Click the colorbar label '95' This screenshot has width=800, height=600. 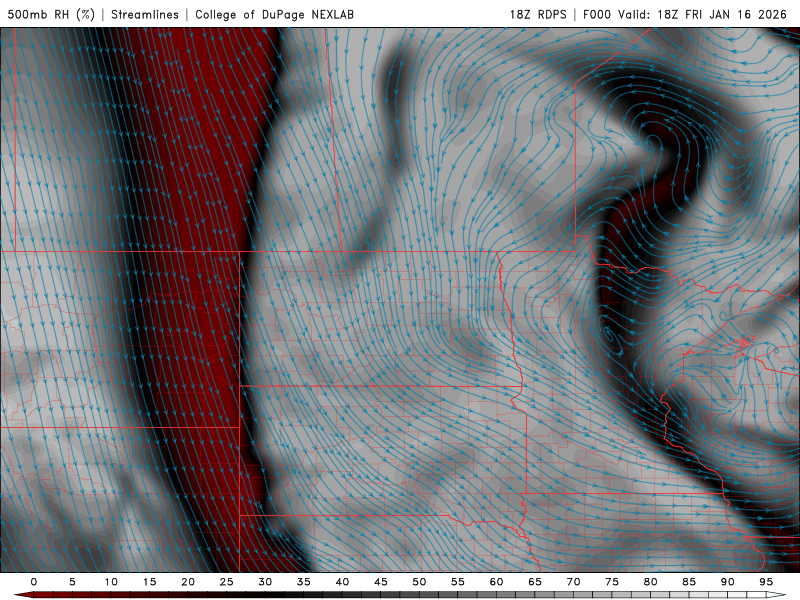coord(765,582)
